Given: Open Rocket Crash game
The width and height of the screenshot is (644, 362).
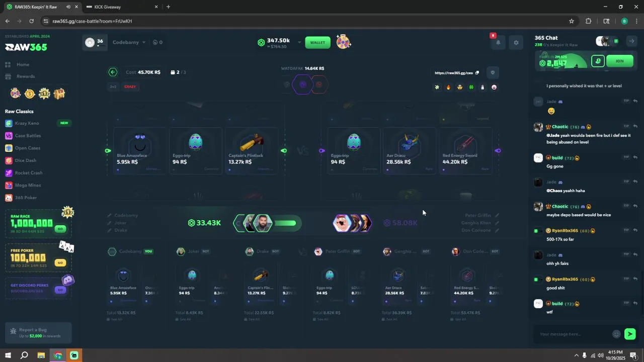Looking at the screenshot, I should (x=28, y=173).
